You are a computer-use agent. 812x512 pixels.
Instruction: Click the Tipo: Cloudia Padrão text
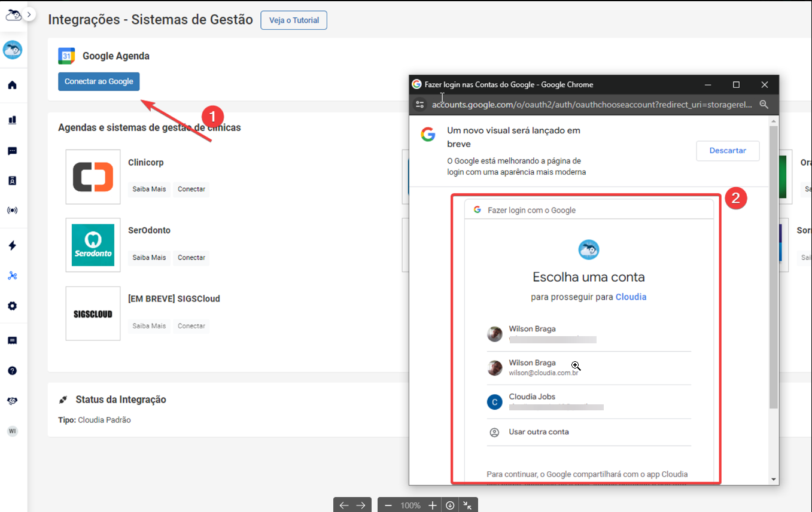pyautogui.click(x=95, y=420)
